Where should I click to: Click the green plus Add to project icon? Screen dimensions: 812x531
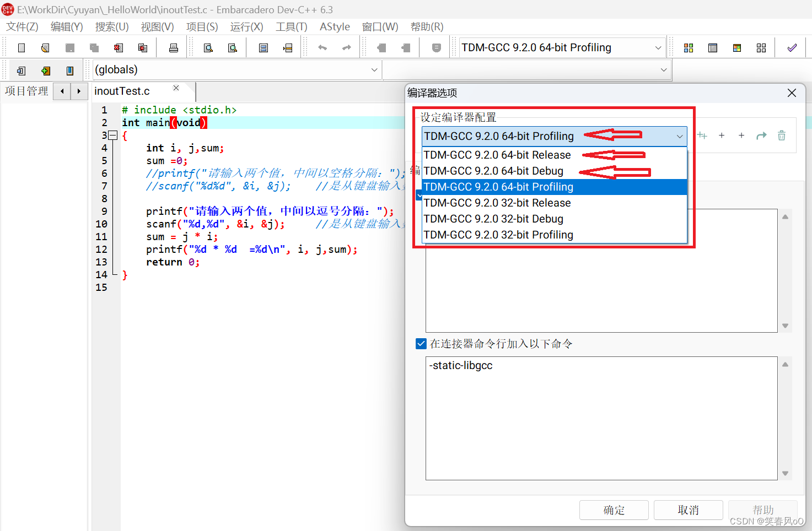46,71
